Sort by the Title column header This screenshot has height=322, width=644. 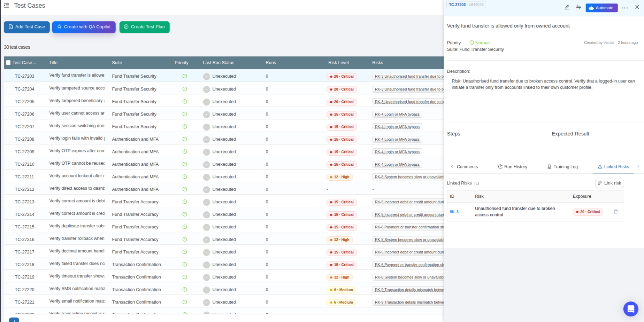[x=53, y=63]
